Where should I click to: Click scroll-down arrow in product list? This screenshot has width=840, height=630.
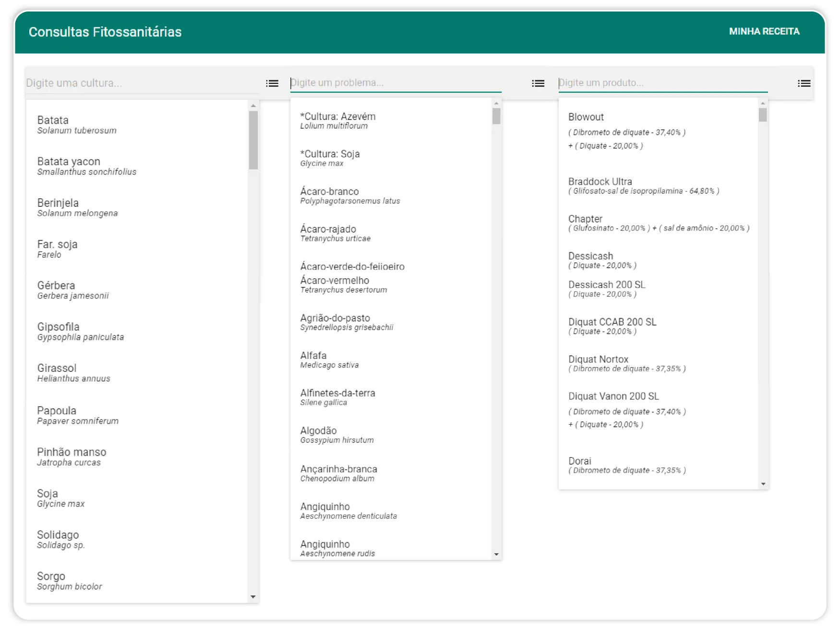pyautogui.click(x=763, y=484)
